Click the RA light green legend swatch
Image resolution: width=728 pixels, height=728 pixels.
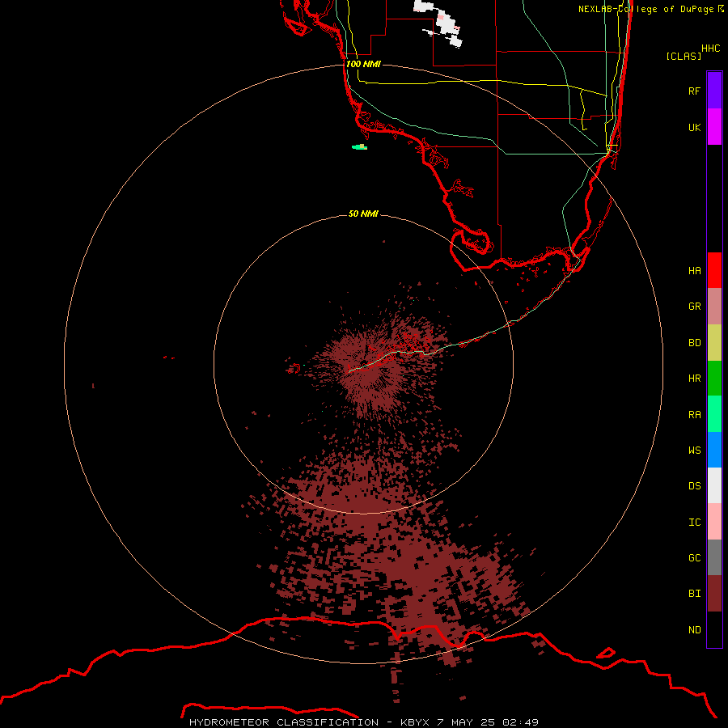point(714,414)
